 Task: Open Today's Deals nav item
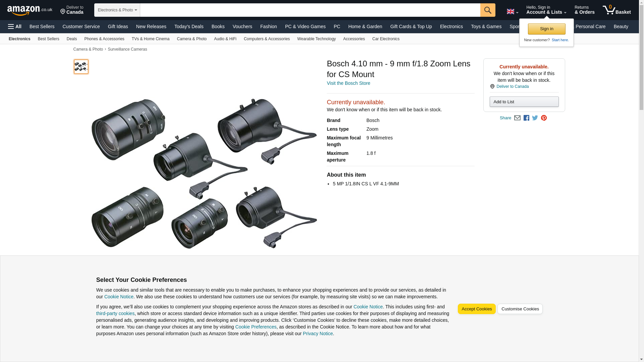[189, 26]
